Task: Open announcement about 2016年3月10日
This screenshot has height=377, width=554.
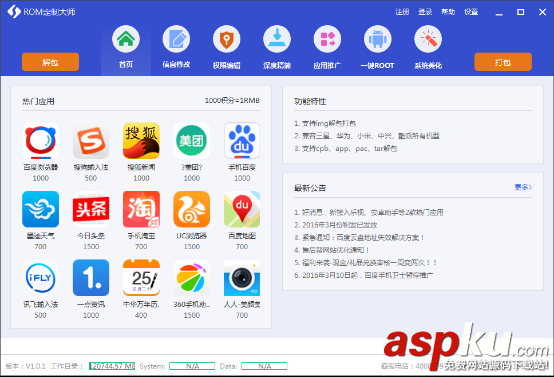Action: 364,275
